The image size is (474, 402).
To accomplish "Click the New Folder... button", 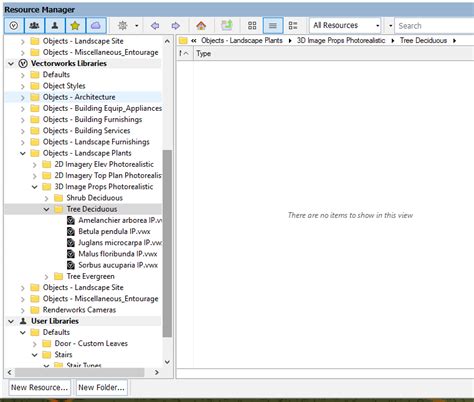I will point(101,388).
